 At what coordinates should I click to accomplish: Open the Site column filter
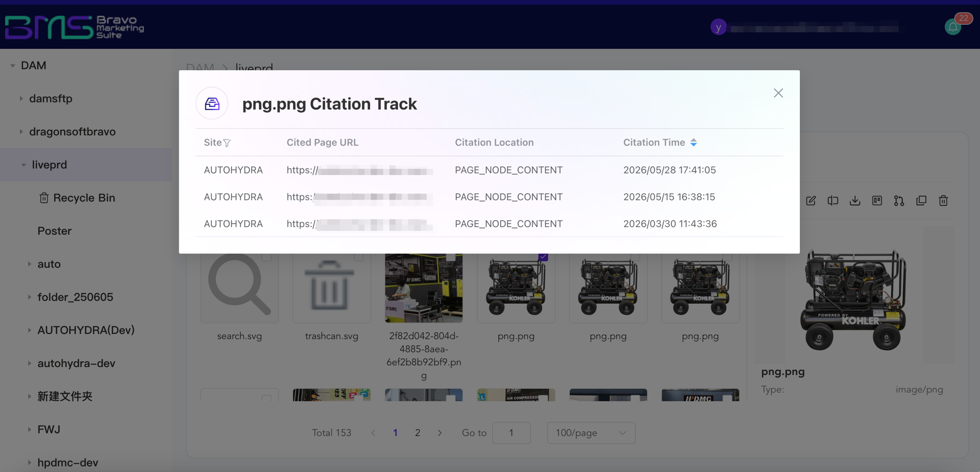point(227,143)
